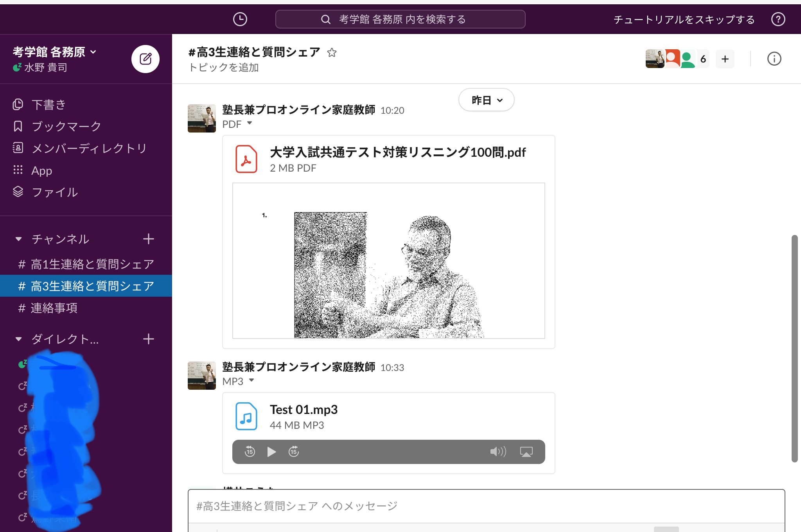Select the 連絡事項 channel
The image size is (801, 532).
86,308
